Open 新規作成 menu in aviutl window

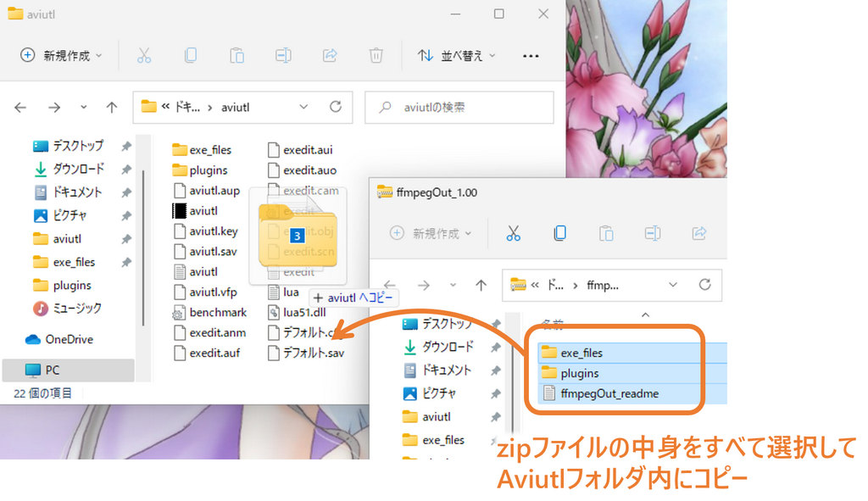(x=61, y=55)
